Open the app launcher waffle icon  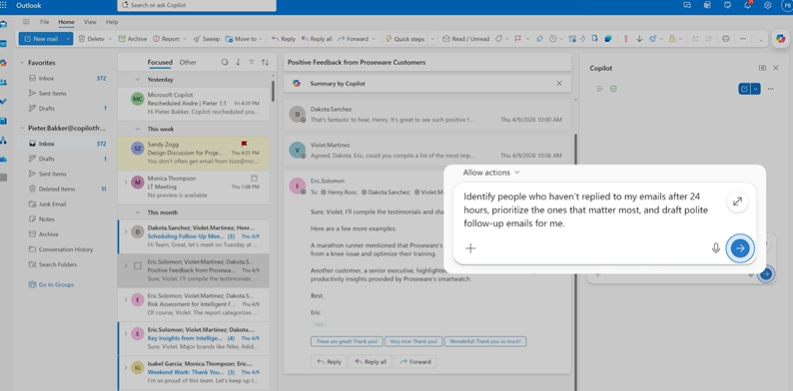click(4, 6)
